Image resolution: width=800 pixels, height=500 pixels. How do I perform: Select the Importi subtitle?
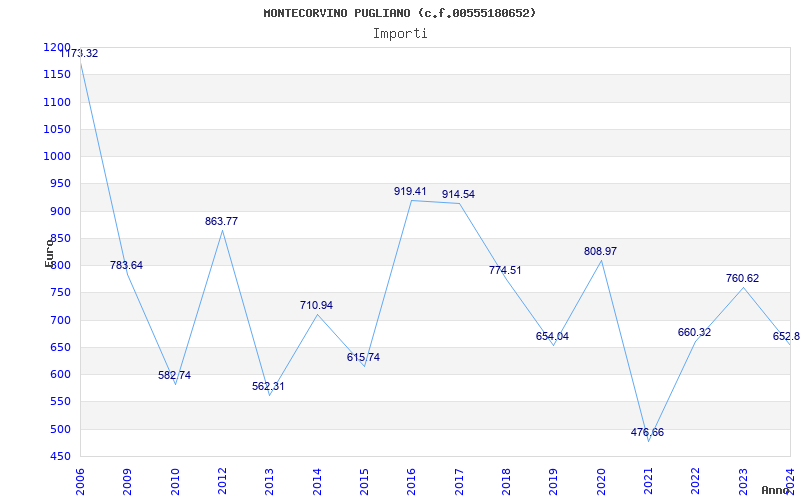[x=400, y=34]
